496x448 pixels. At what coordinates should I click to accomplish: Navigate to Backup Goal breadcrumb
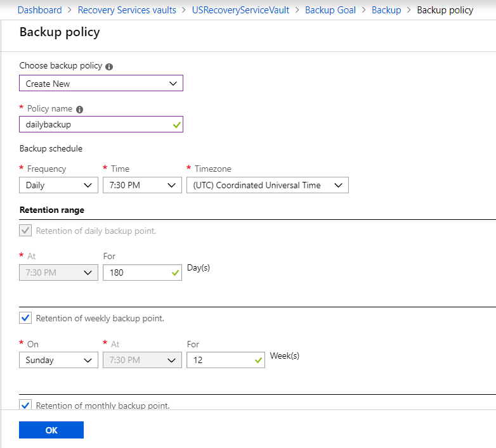[x=330, y=10]
